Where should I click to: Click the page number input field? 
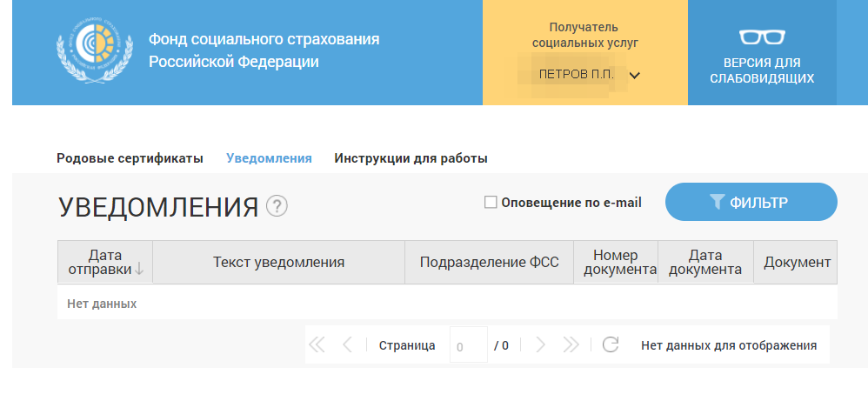point(468,346)
